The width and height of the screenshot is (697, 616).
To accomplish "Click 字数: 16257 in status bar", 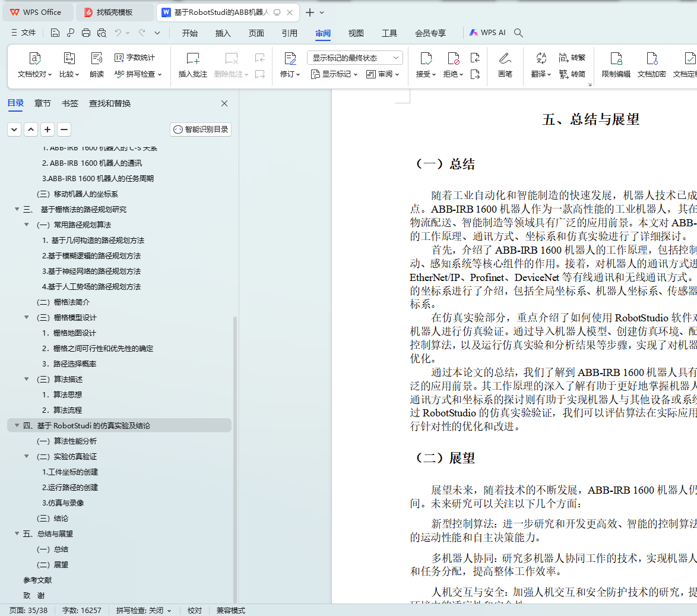I will point(82,610).
